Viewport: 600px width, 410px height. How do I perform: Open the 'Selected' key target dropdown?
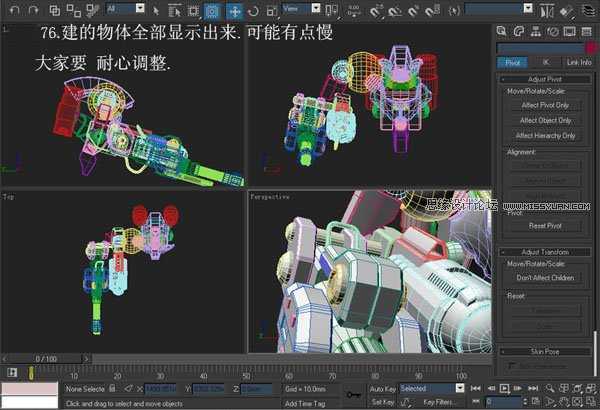point(460,388)
